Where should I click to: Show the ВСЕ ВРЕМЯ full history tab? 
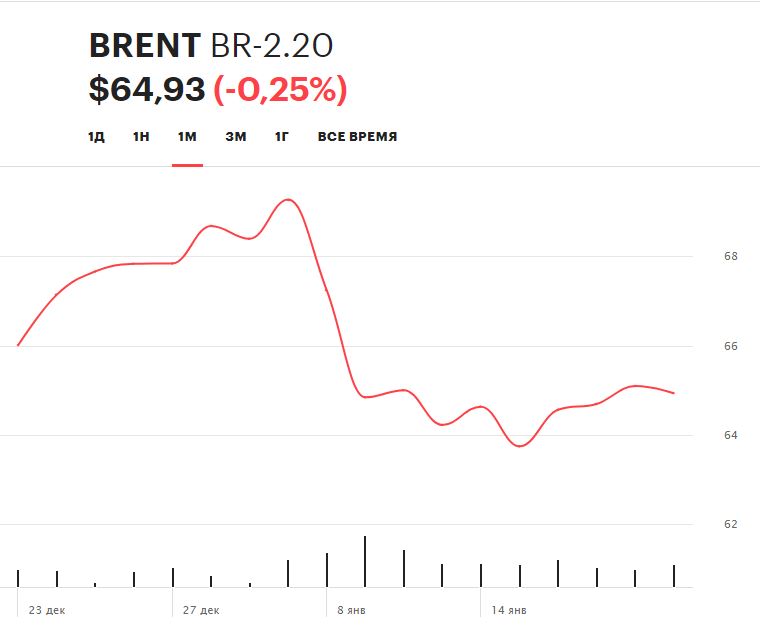point(357,137)
